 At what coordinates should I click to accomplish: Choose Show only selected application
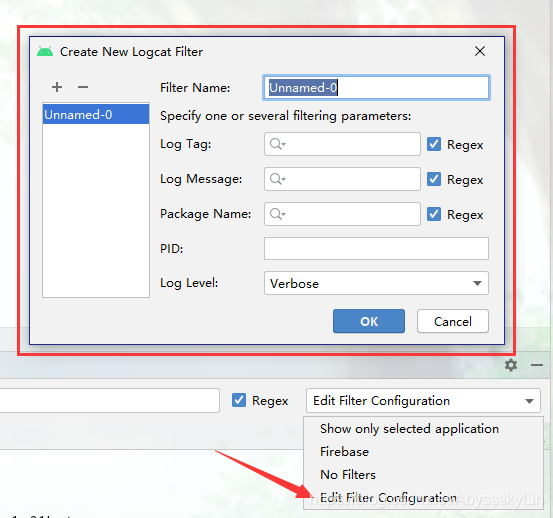coord(423,429)
